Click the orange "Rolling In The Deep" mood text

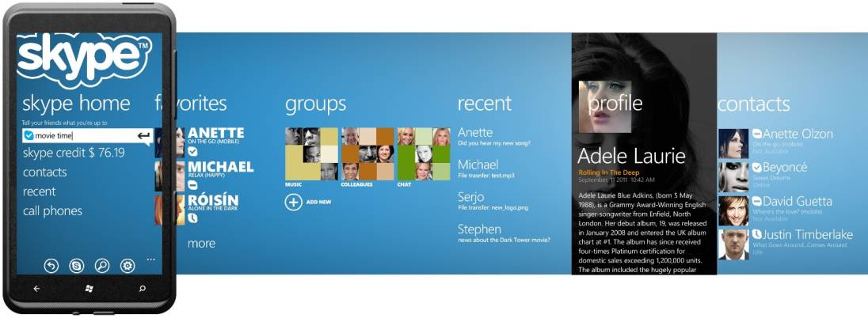pyautogui.click(x=607, y=173)
